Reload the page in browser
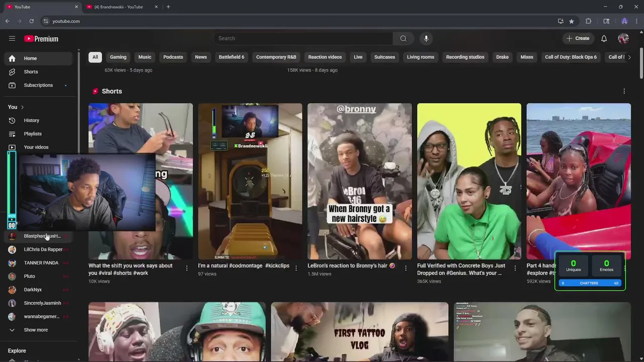The image size is (644, 362). 31,21
